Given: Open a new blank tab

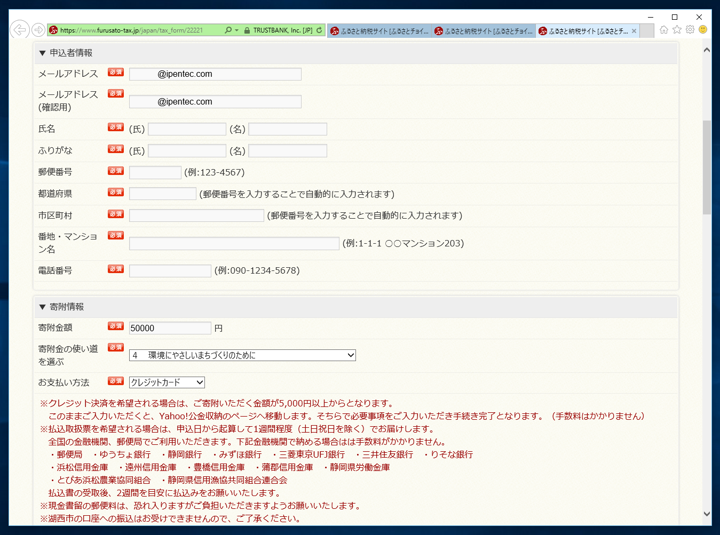Looking at the screenshot, I should click(x=647, y=31).
